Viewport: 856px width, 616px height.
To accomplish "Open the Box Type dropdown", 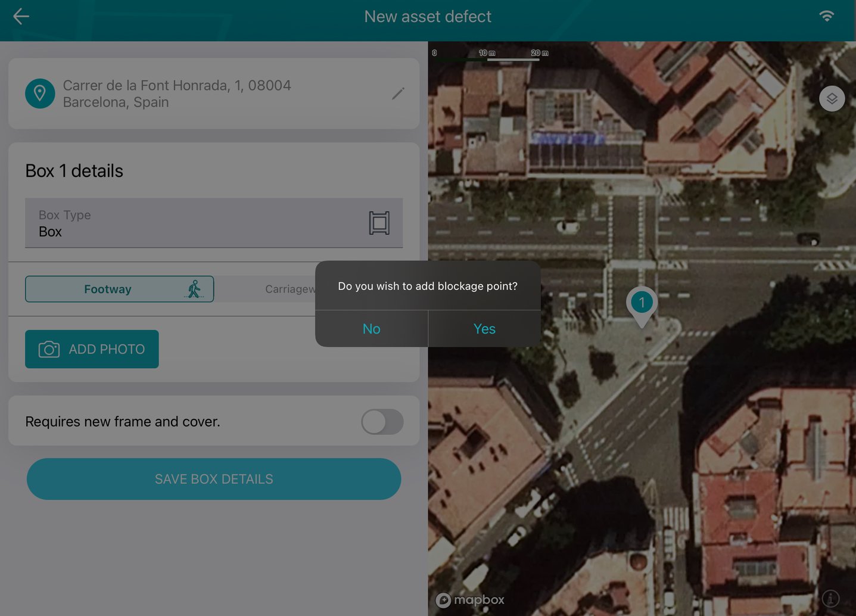I will 203,223.
